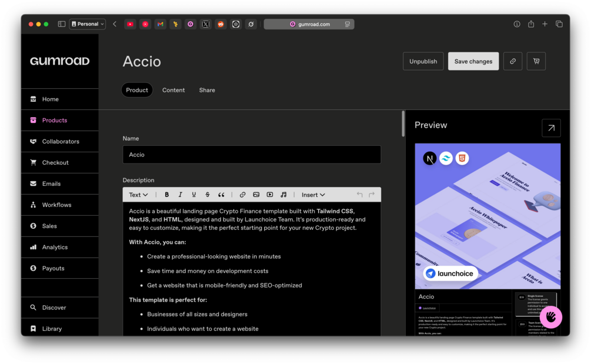Open Sales in sidebar
Screen dimensions: 591x364
pos(60,226)
